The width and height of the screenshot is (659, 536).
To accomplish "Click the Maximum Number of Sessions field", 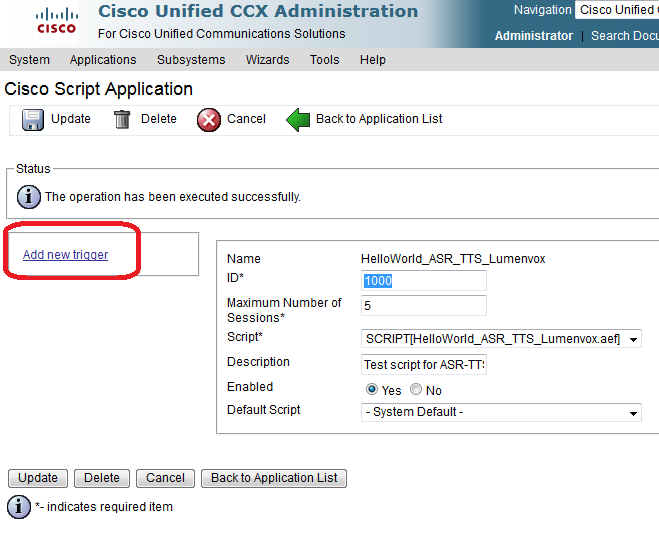I will click(x=424, y=306).
